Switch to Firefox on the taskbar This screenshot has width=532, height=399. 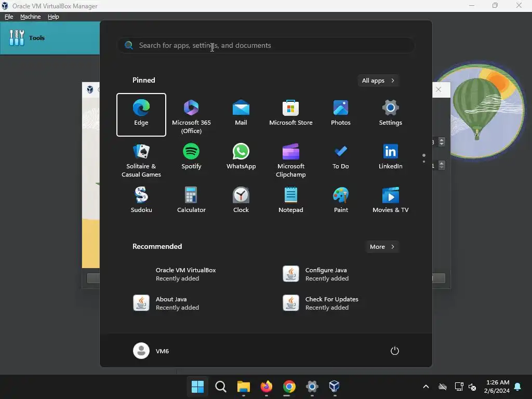point(267,387)
